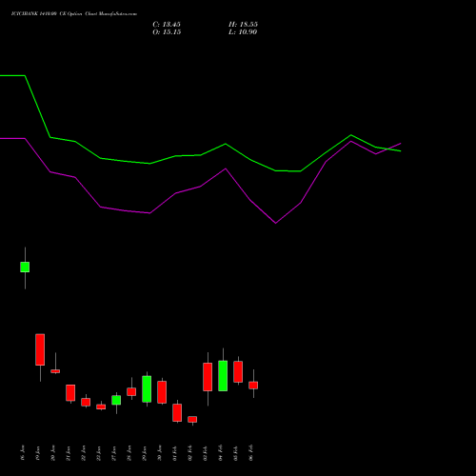Select the green candle for 16 Jan
The height and width of the screenshot is (476, 476).
[25, 268]
